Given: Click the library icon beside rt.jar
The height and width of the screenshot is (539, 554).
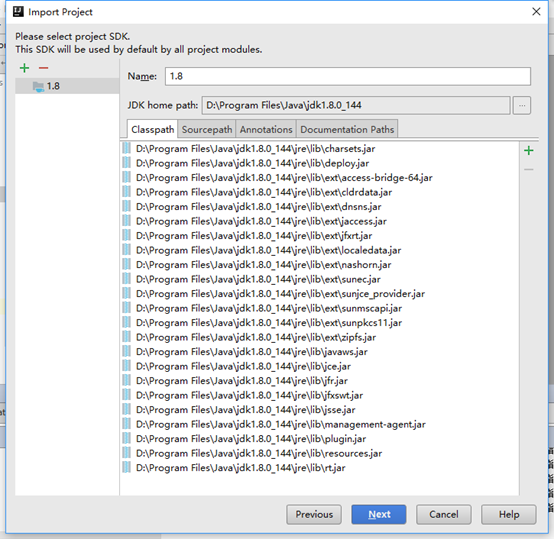Looking at the screenshot, I should (x=126, y=467).
